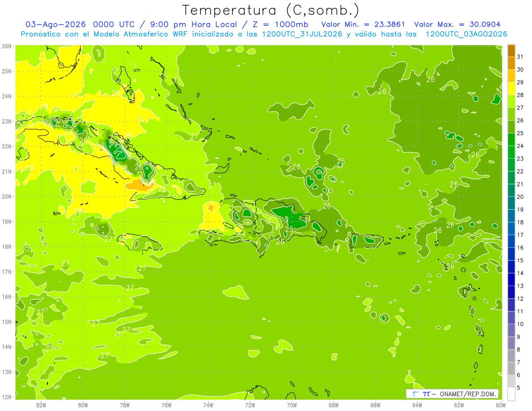This screenshot has width=532, height=411.
Task: Click the "25" contour label over Hispaniola
Action: (x=289, y=229)
